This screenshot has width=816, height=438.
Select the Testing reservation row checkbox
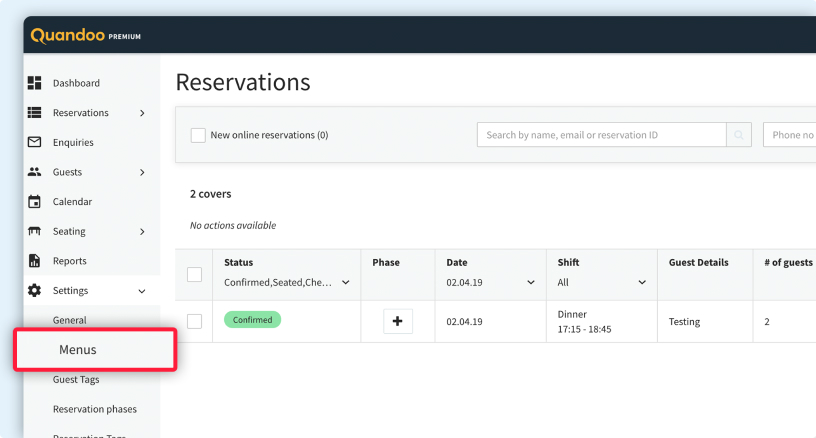(194, 321)
